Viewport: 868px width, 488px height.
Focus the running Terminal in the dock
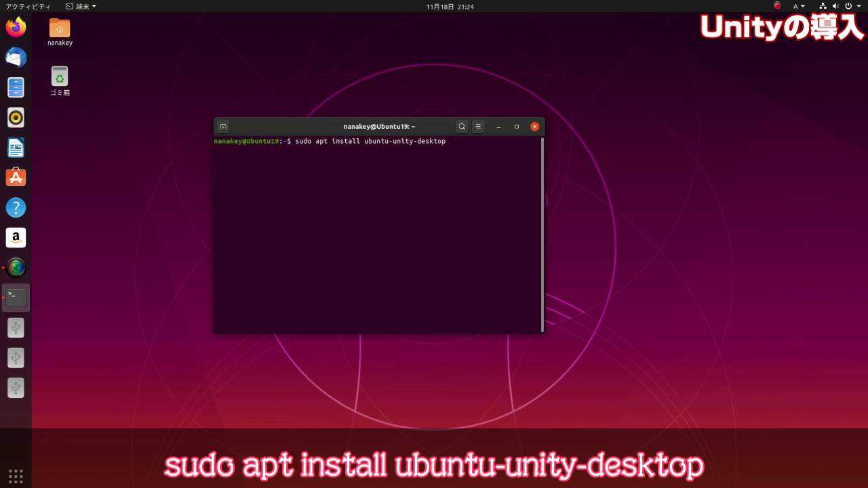16,297
